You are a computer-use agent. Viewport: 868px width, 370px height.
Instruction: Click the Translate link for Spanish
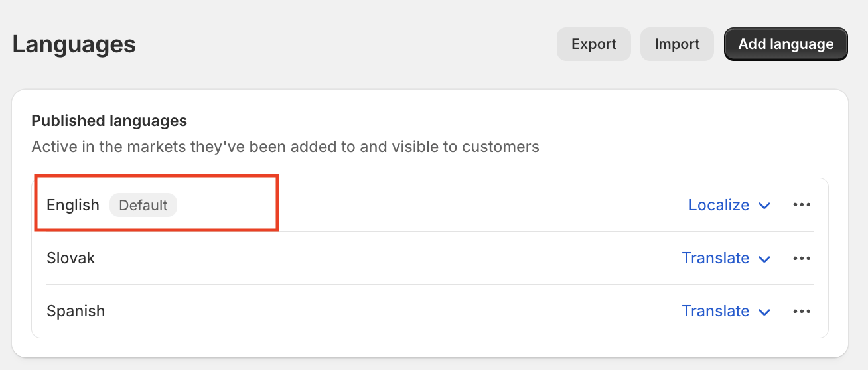point(715,311)
